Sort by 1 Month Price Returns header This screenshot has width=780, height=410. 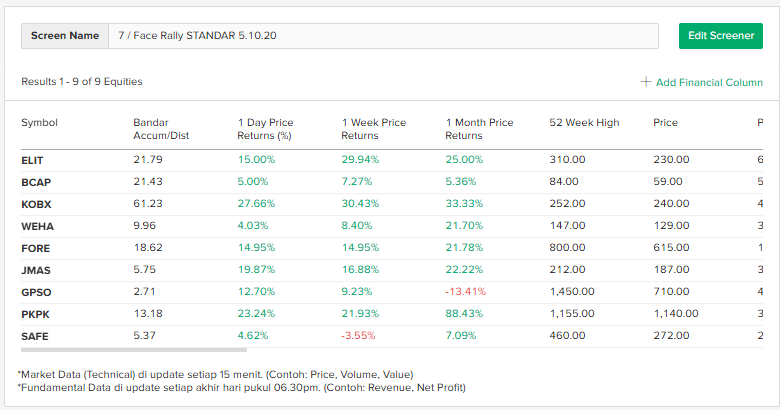point(479,129)
